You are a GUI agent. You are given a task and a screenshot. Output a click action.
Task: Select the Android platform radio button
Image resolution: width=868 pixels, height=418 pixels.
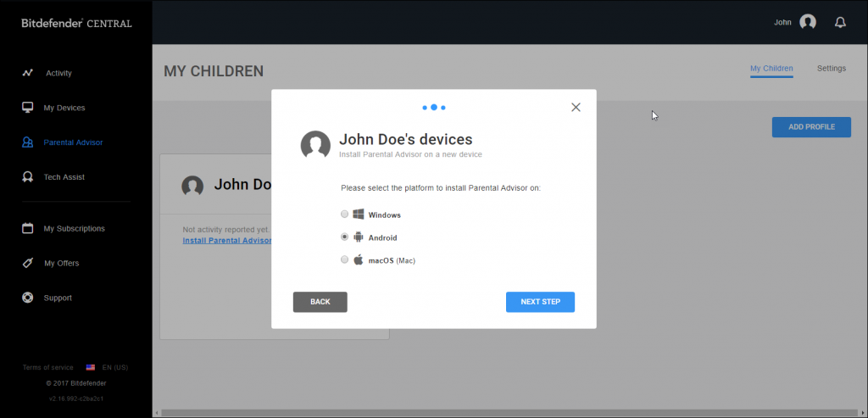[x=345, y=237]
